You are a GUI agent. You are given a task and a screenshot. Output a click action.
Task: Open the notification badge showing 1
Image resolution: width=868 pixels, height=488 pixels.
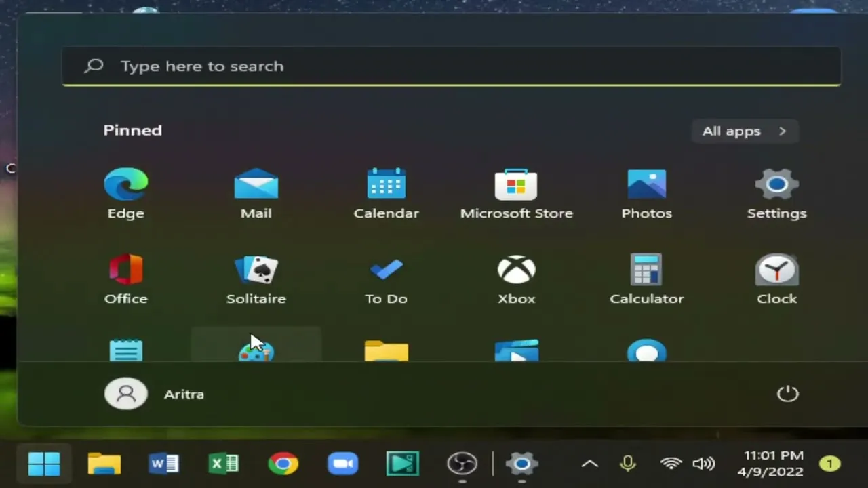coord(829,464)
